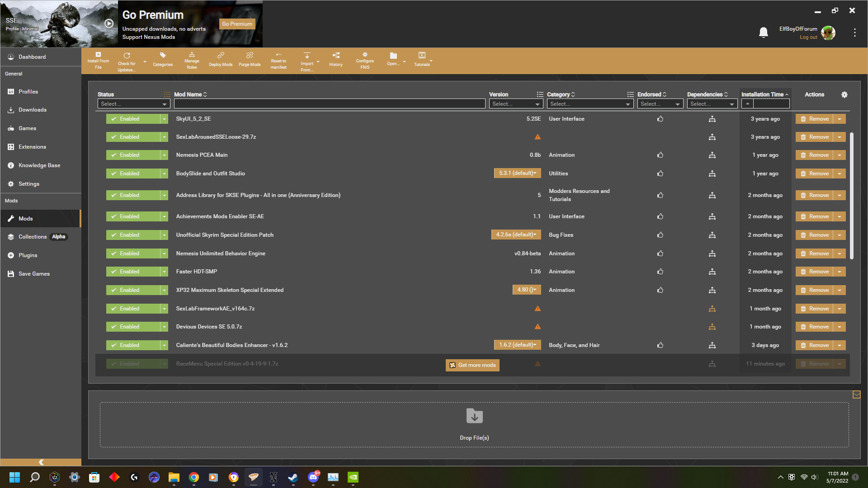
Task: Open the Category filter dropdown
Action: click(x=590, y=104)
